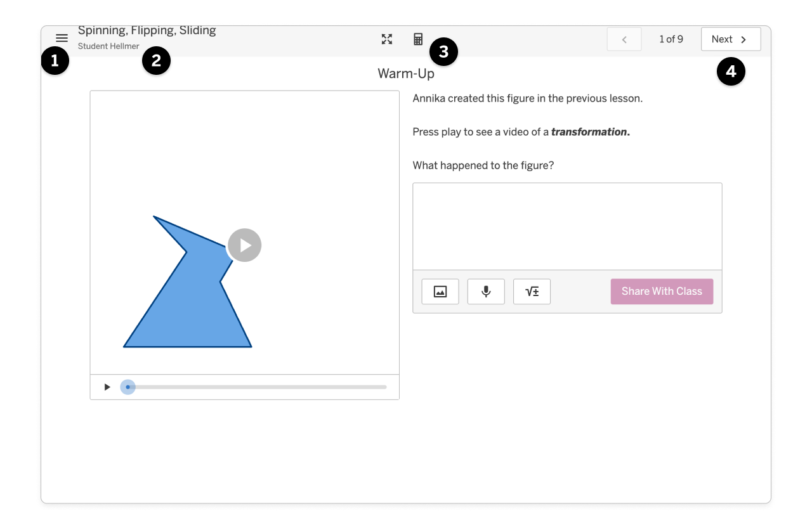Click the forward chevron inside Next

pyautogui.click(x=743, y=39)
